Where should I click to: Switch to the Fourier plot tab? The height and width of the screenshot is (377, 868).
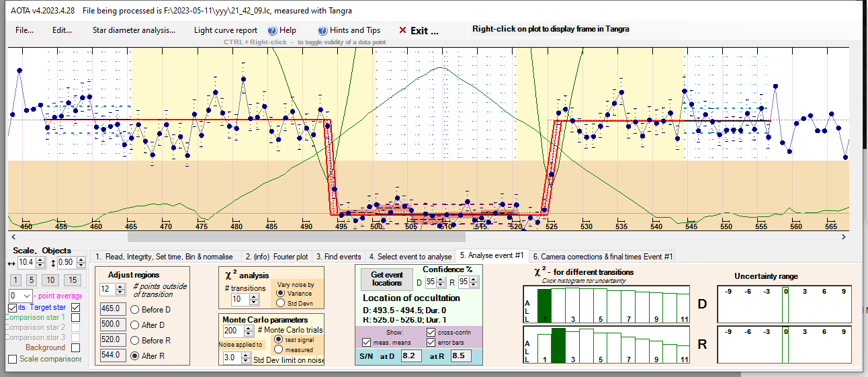click(x=277, y=257)
